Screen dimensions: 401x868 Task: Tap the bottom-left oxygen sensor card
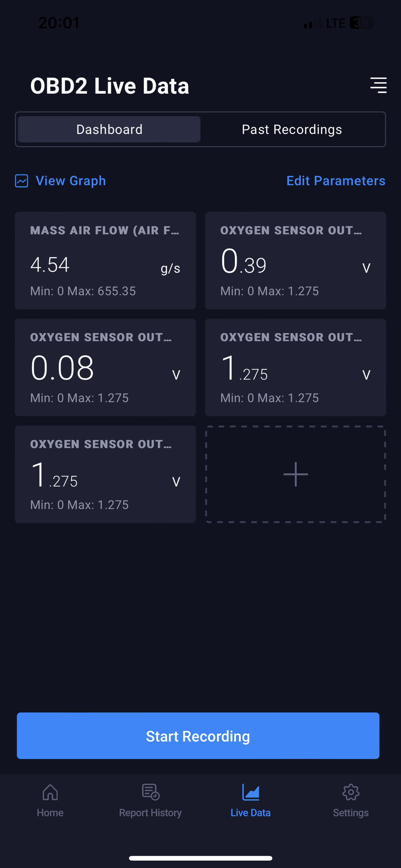click(105, 474)
